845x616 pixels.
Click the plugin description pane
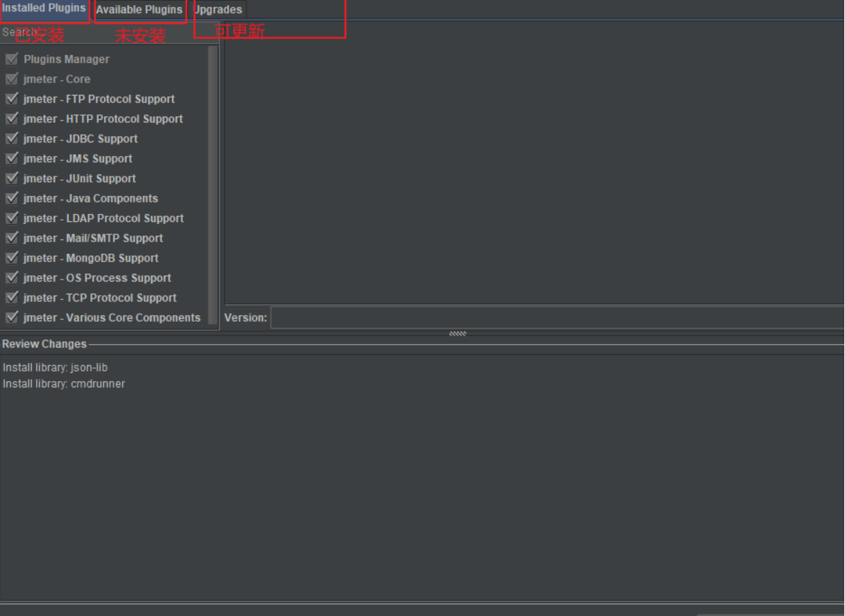coord(534,163)
